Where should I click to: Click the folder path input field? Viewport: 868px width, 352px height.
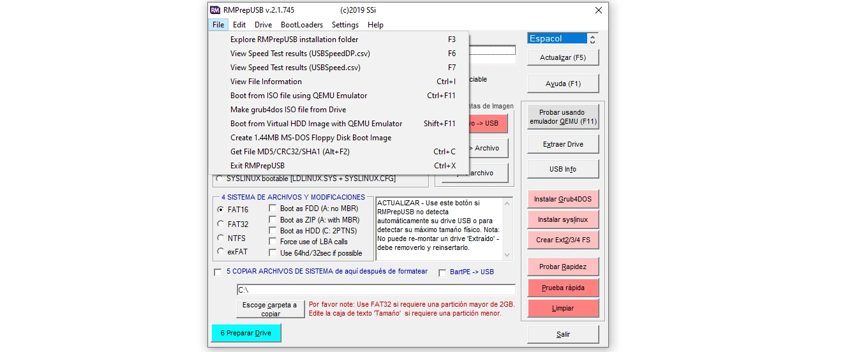(375, 290)
